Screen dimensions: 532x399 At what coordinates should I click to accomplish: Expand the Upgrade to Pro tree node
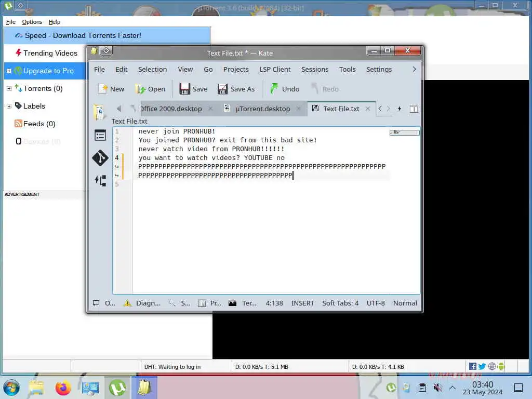pos(9,71)
